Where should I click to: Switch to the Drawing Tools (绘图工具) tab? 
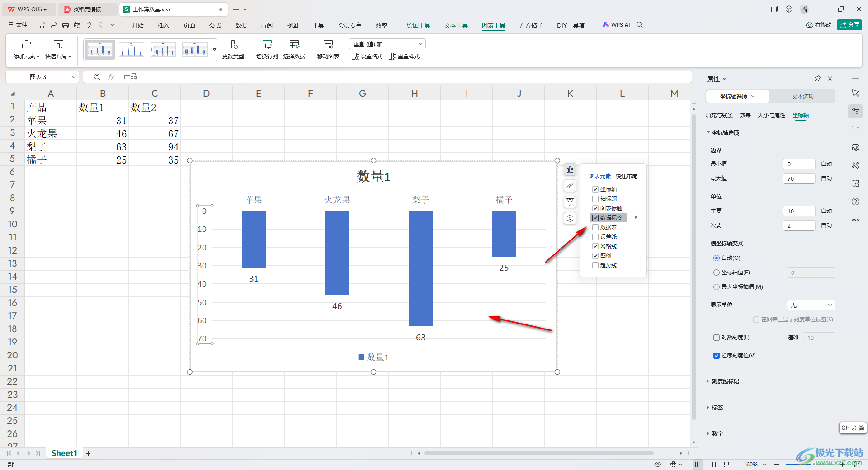tap(419, 25)
